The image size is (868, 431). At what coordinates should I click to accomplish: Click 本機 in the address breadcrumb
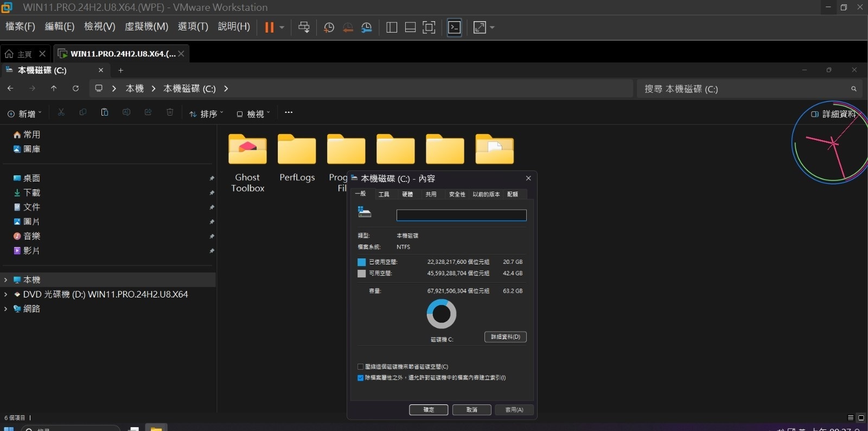click(135, 88)
